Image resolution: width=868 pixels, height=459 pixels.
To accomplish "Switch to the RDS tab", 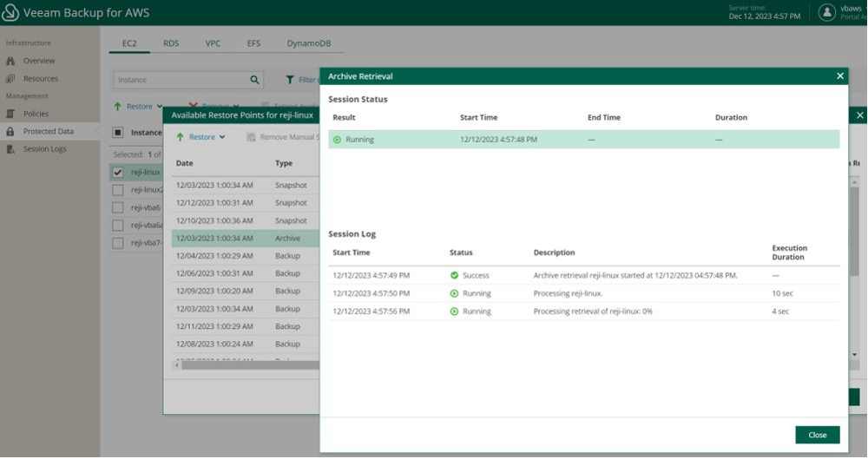I will (x=171, y=43).
